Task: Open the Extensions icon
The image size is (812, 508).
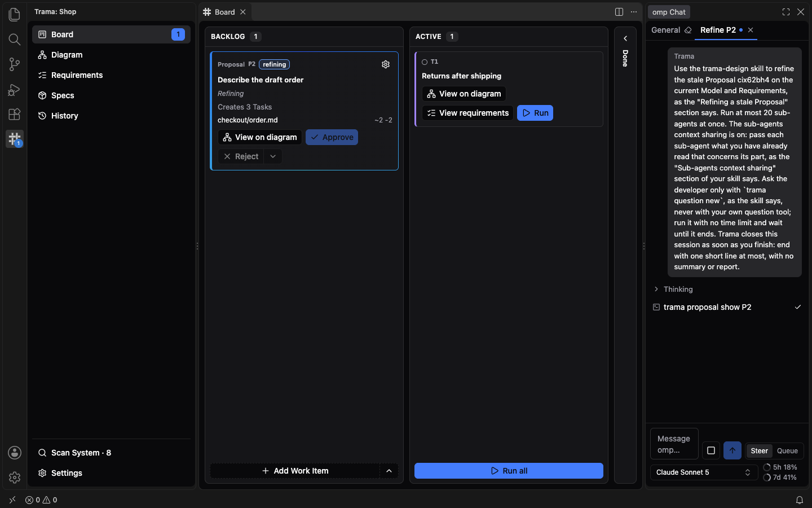Action: pos(15,114)
